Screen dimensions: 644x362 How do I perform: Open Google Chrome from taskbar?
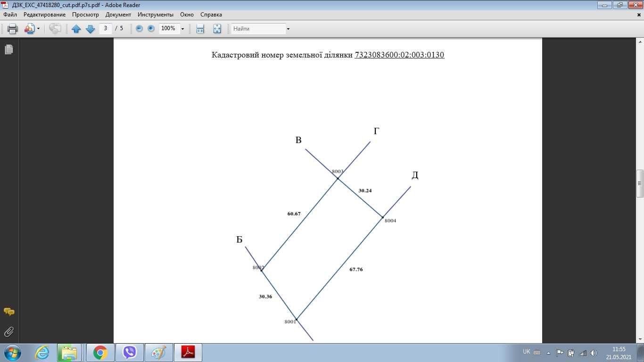(100, 353)
